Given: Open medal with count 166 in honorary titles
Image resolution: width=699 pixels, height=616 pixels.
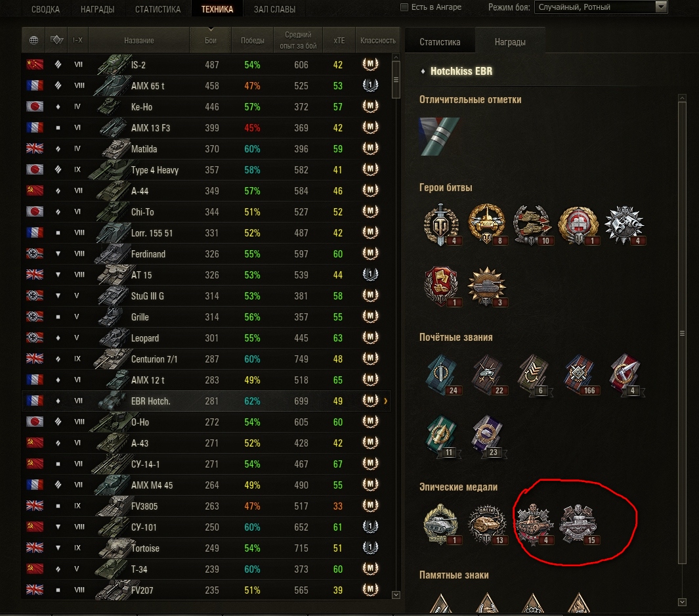Looking at the screenshot, I should tap(580, 375).
